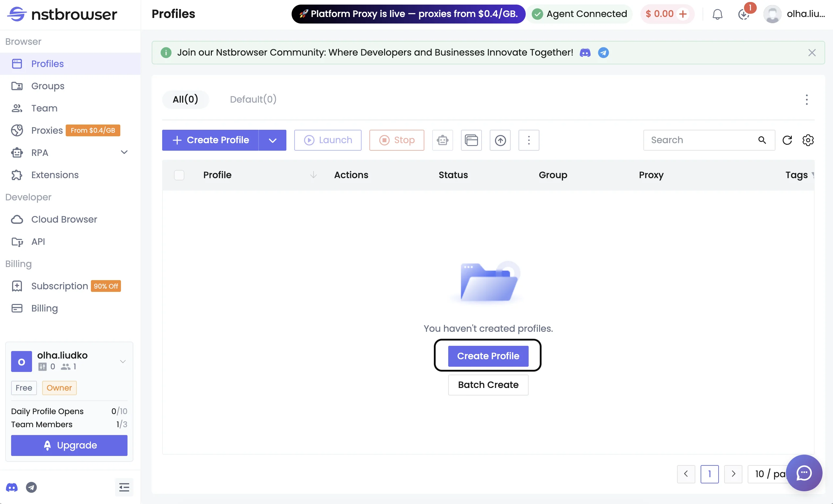This screenshot has height=504, width=833.
Task: Check the select-all profiles checkbox
Action: click(179, 175)
